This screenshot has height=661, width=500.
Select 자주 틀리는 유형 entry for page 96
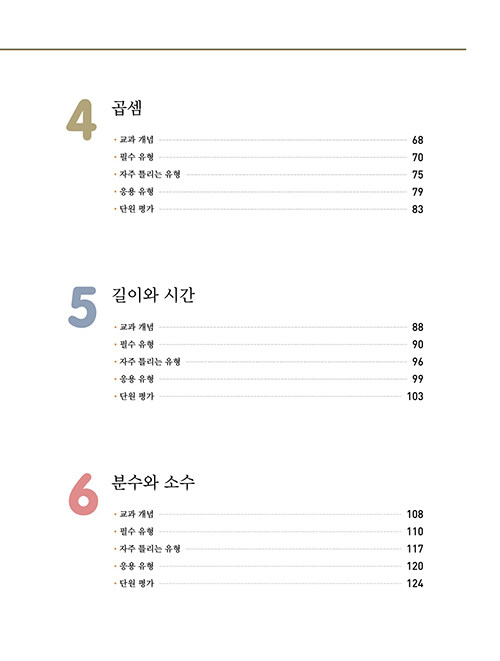tap(150, 361)
